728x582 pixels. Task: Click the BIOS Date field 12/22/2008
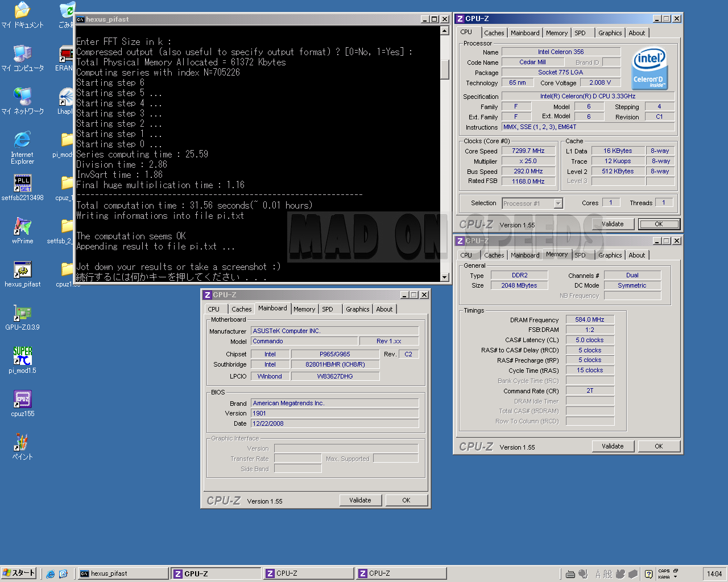pos(335,423)
